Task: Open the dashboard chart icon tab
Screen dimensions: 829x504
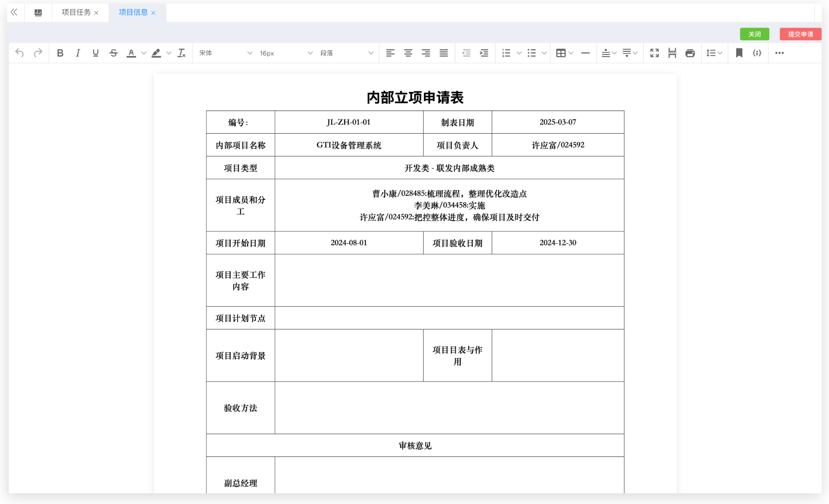Action: coord(38,12)
